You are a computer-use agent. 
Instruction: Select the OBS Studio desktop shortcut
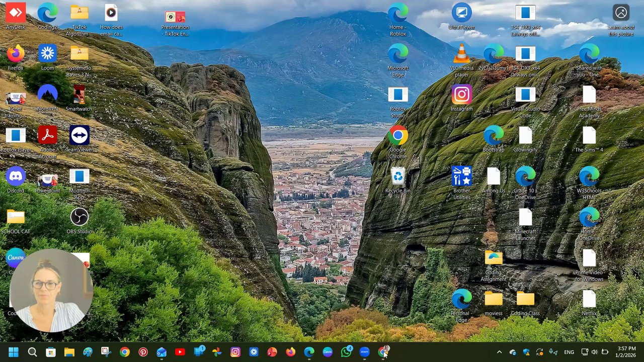79,221
